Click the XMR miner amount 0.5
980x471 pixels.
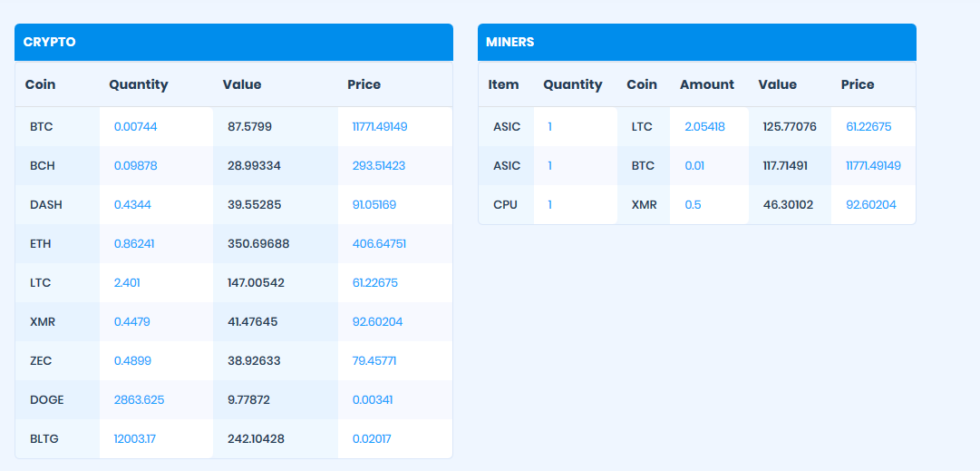693,205
